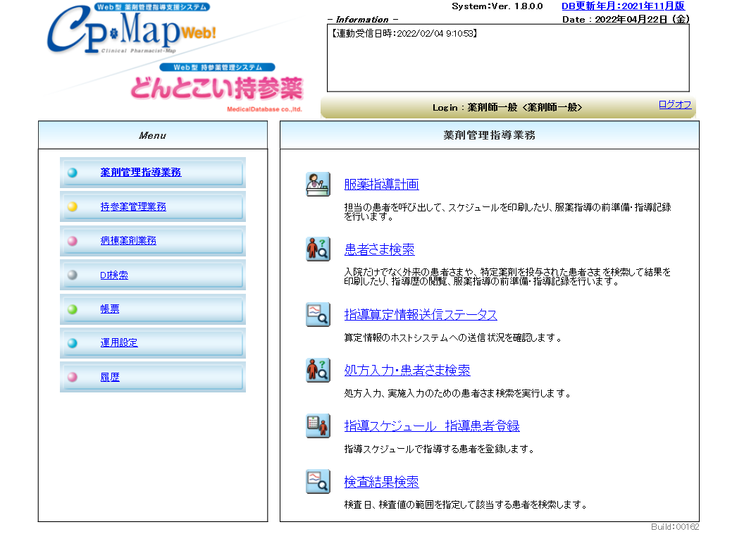Image resolution: width=756 pixels, height=558 pixels.
Task: Select 病棟薬剤業務 in the menu
Action: pos(128,240)
